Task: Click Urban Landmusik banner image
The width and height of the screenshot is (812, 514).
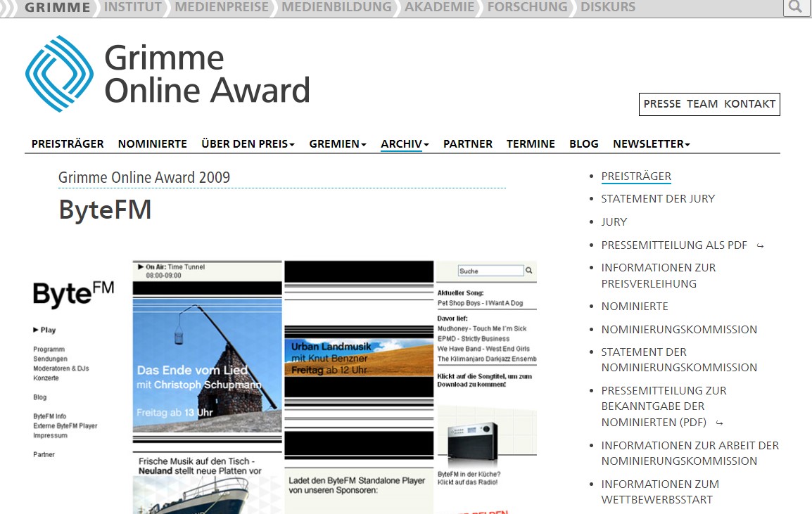Action: (359, 357)
